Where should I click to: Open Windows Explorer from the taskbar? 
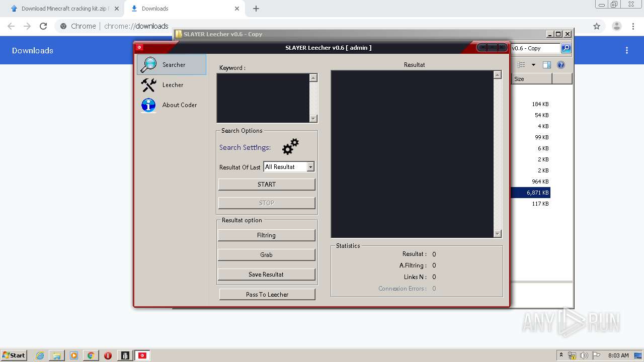tap(57, 355)
